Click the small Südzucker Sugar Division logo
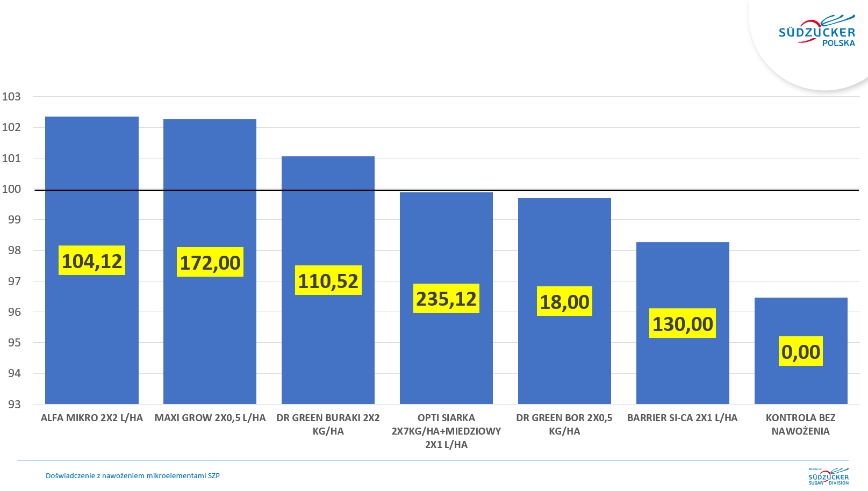This screenshot has width=868, height=491. pyautogui.click(x=828, y=476)
